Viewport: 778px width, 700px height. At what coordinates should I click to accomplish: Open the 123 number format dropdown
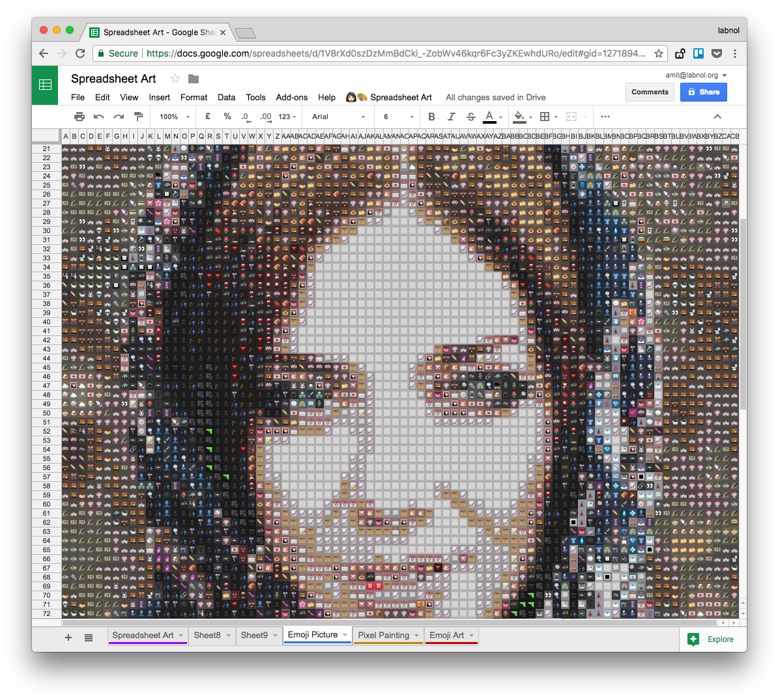287,117
